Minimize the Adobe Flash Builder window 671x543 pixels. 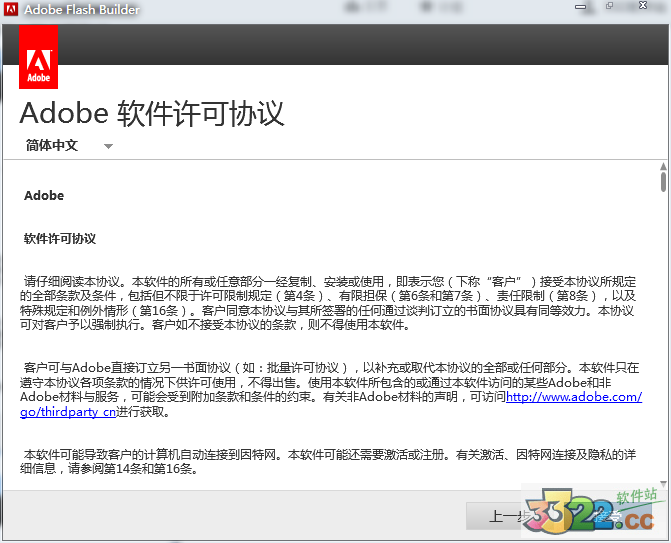581,7
